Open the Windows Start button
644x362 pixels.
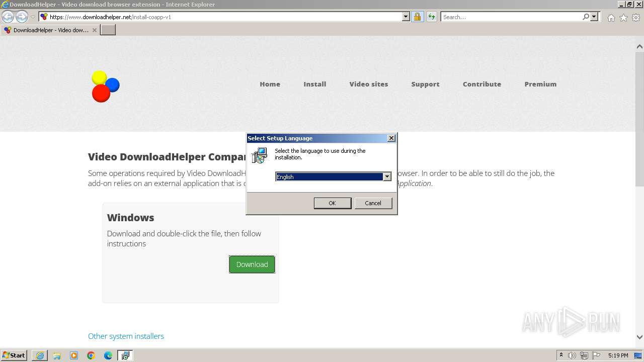[14, 355]
